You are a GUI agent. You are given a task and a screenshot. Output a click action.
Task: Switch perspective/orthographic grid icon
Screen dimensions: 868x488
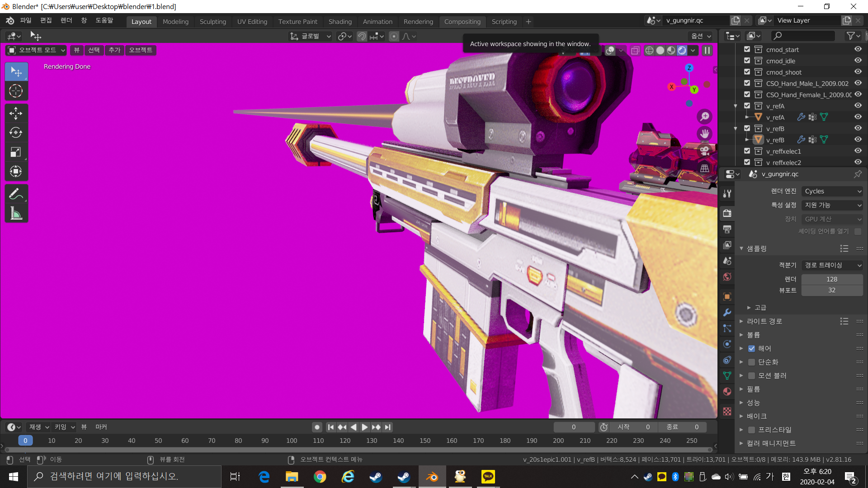(704, 168)
